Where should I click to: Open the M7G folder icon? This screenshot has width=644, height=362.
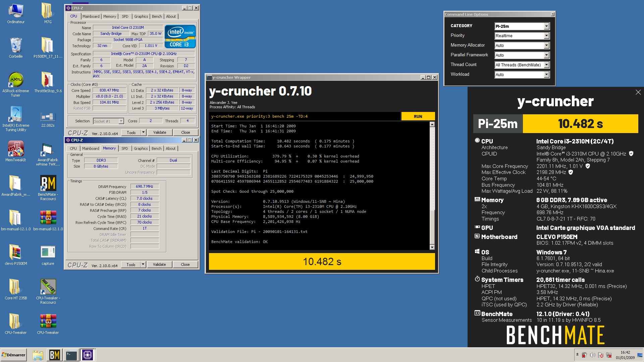coord(48,13)
